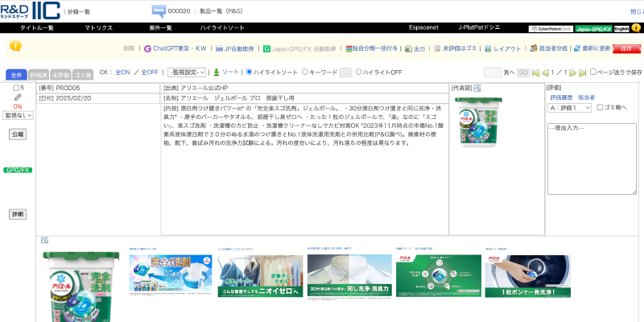Open レイアウト settings
644x322 pixels.
point(502,48)
